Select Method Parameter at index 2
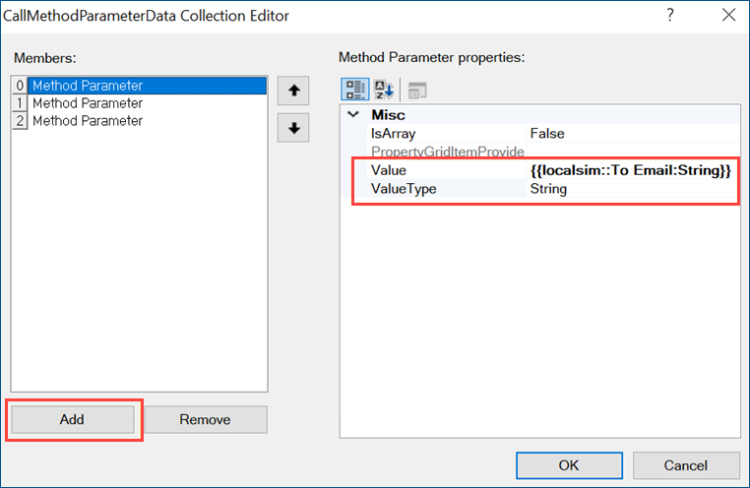 click(x=87, y=121)
